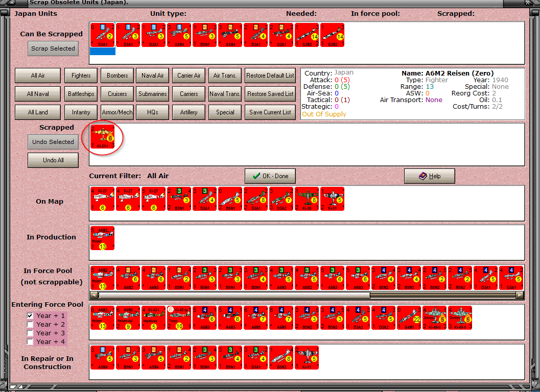Filter by Carrier Air
The image size is (540, 392).
coord(189,76)
